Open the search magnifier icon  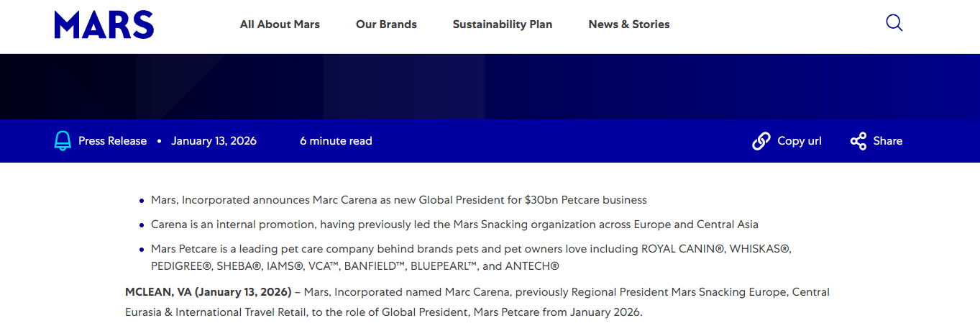click(x=894, y=23)
